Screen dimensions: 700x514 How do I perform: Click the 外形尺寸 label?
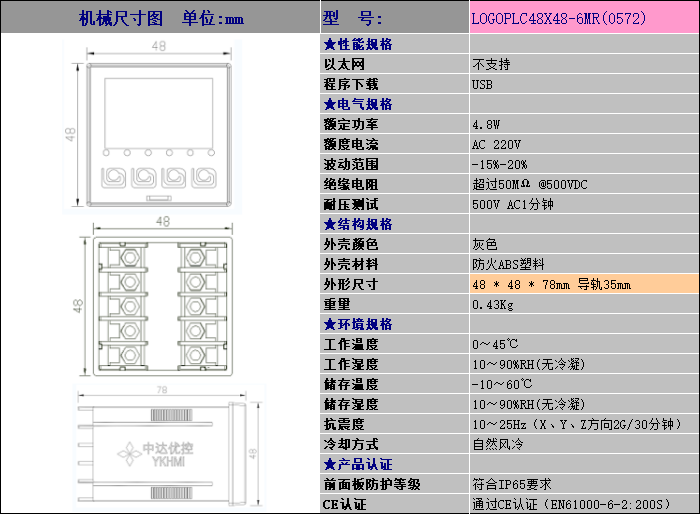[x=351, y=284]
